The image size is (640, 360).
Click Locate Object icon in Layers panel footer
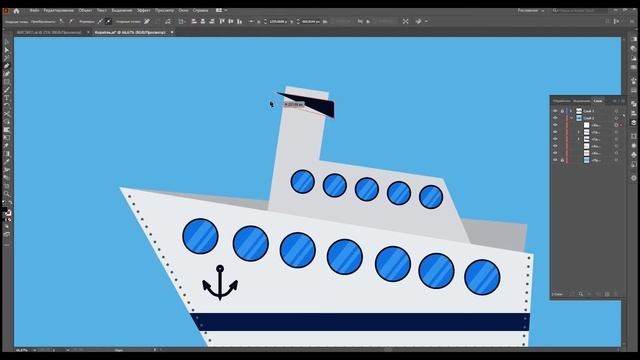click(x=580, y=294)
